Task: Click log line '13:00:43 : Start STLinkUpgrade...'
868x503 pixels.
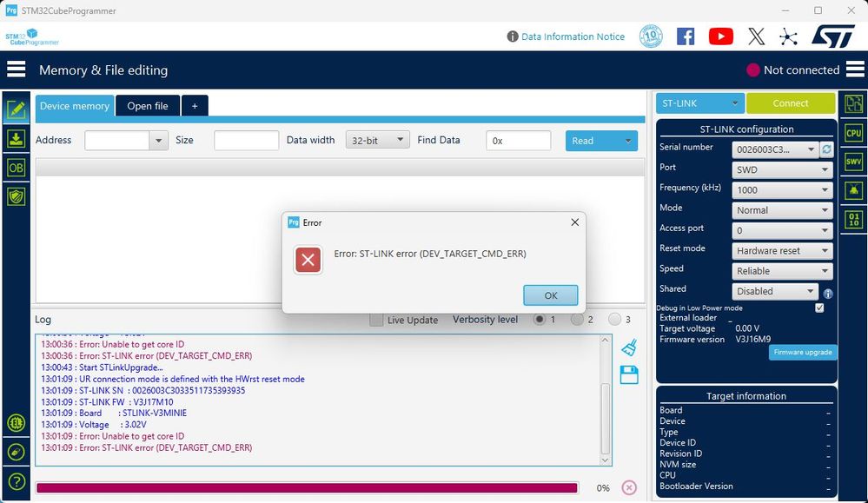Action: click(102, 367)
